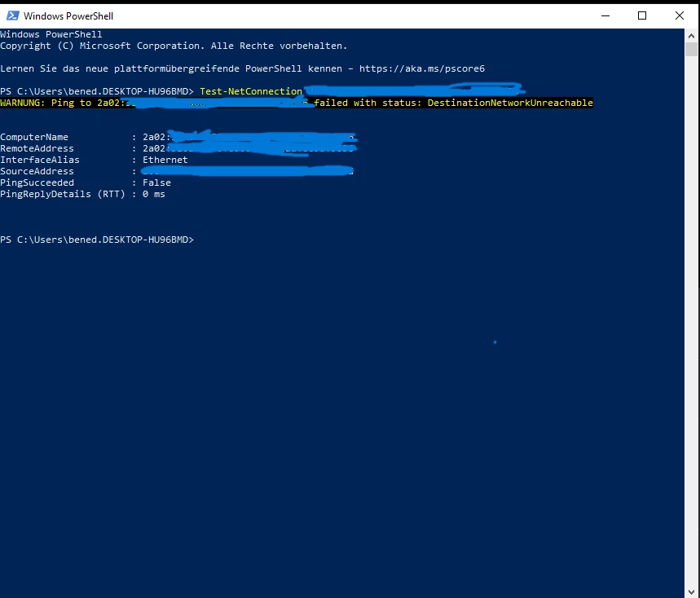Click the 'False' value

(x=156, y=182)
